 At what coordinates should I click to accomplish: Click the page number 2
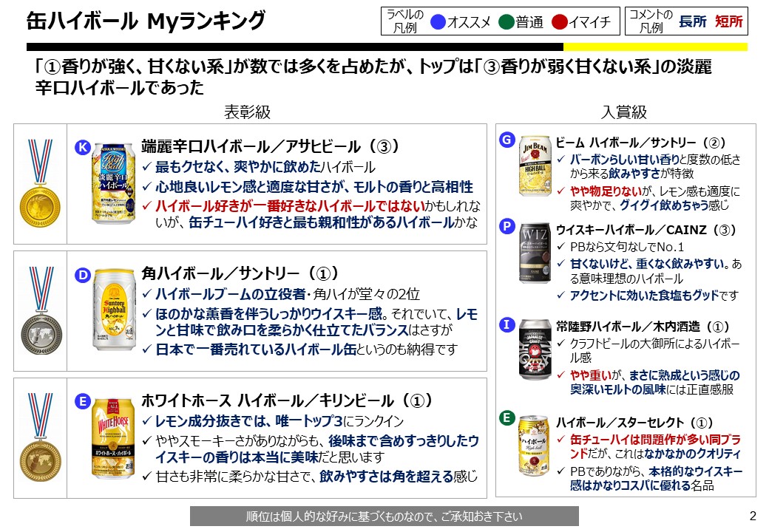click(753, 516)
